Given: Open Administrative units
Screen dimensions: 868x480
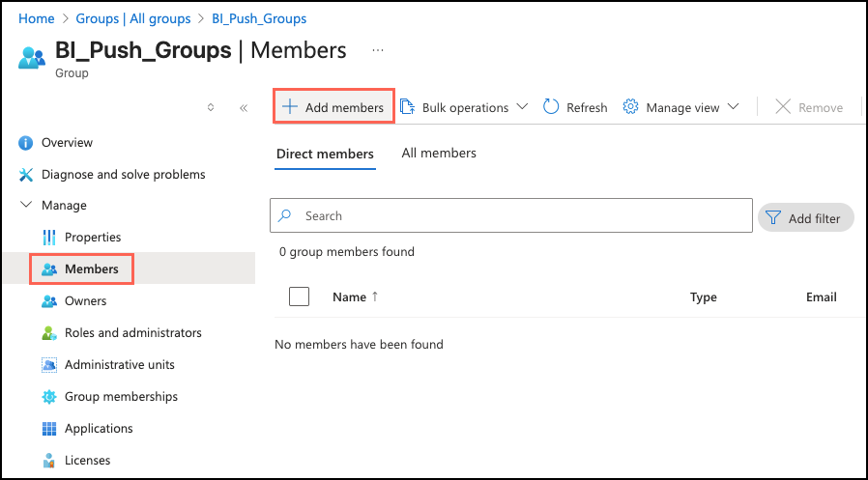Looking at the screenshot, I should click(120, 365).
